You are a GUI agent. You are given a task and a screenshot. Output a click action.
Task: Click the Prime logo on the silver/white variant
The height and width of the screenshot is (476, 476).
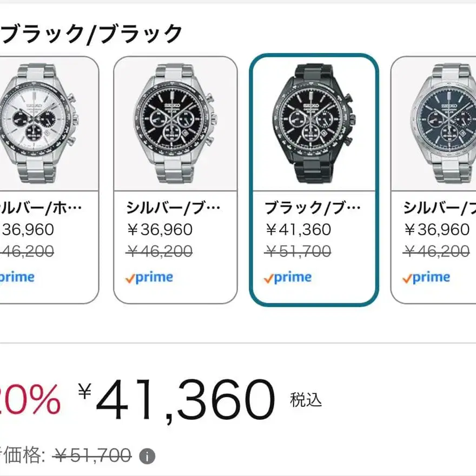[x=16, y=277]
